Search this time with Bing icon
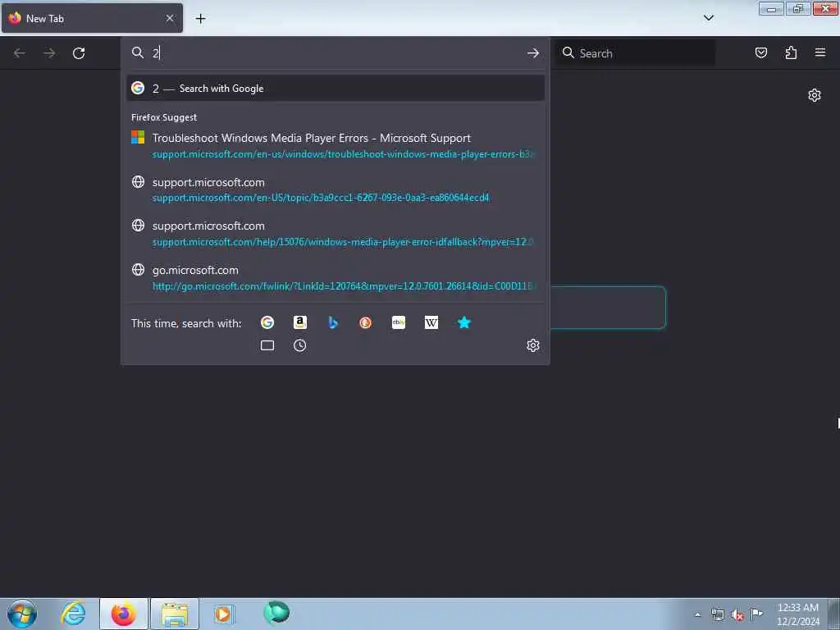The height and width of the screenshot is (630, 840). (x=333, y=322)
